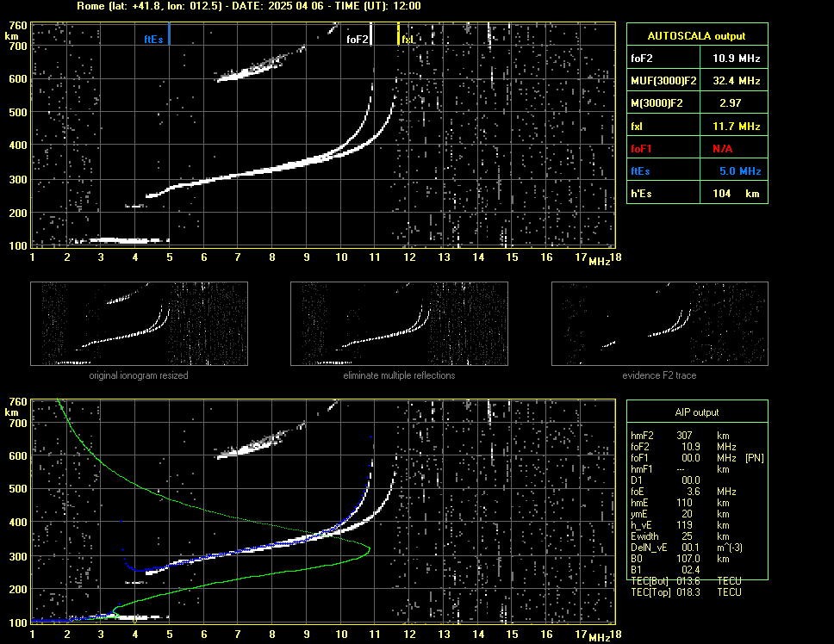Click the 'AIP output' header
The image size is (834, 644).
[x=697, y=412]
